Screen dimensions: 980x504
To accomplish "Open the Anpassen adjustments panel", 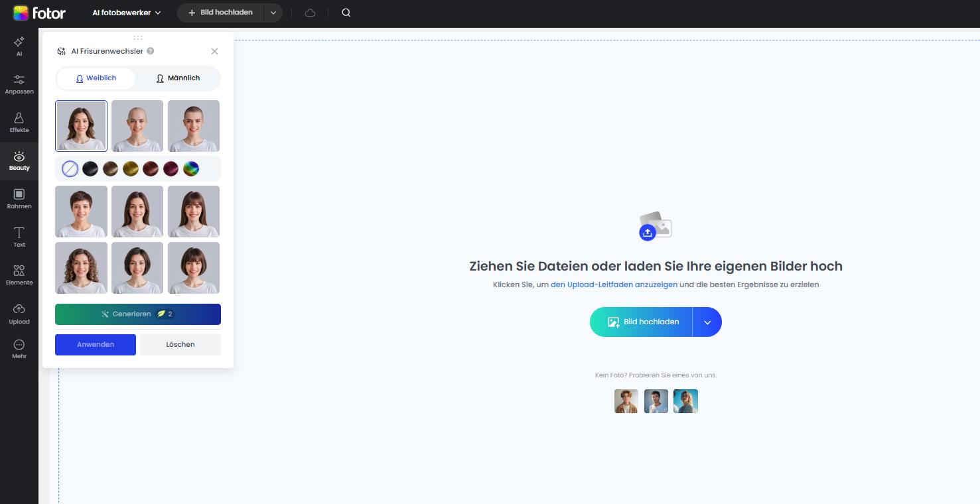I will coord(19,84).
